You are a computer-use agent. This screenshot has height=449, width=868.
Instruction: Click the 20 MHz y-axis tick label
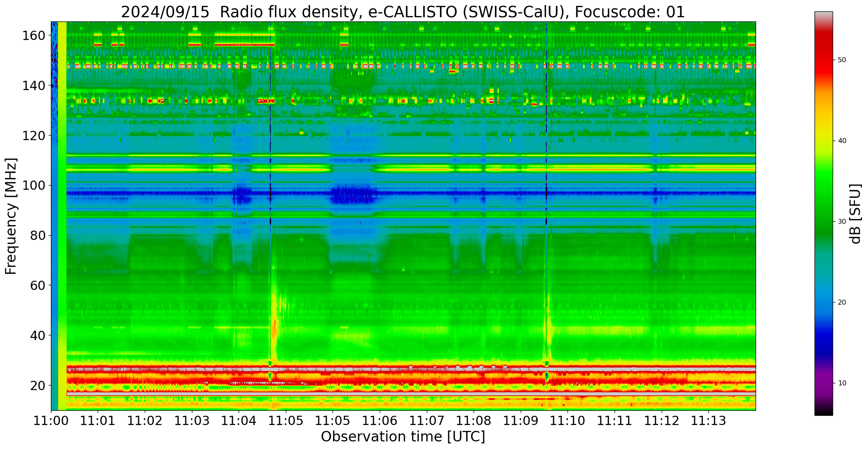point(38,385)
